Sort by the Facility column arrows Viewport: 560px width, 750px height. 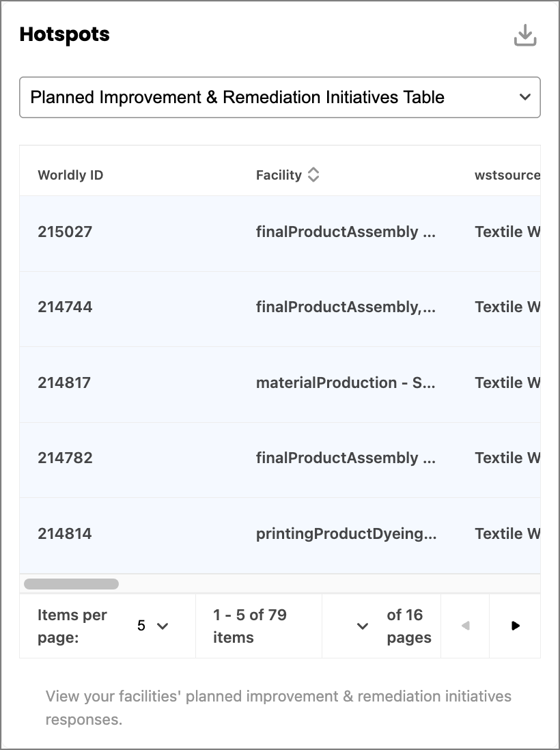pyautogui.click(x=313, y=175)
